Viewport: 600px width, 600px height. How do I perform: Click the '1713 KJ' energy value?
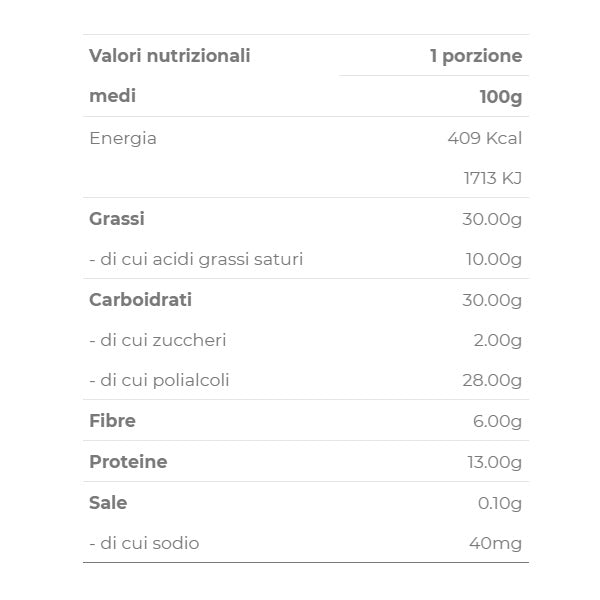click(493, 178)
